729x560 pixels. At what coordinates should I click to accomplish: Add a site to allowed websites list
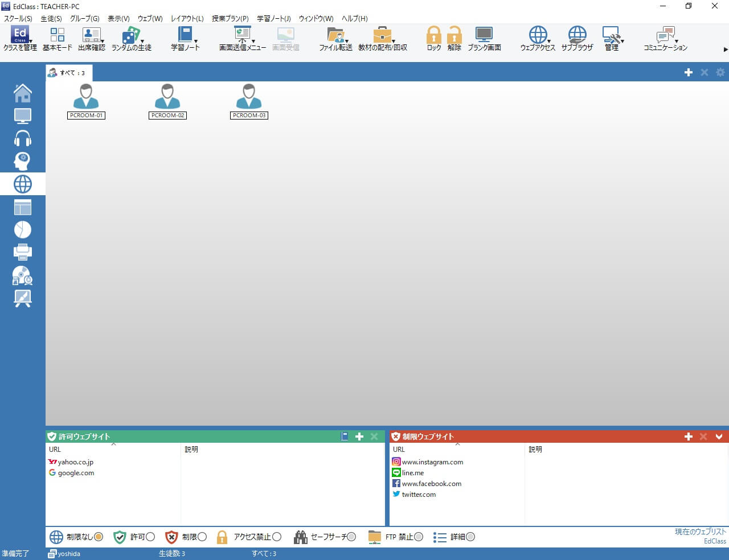pos(359,437)
